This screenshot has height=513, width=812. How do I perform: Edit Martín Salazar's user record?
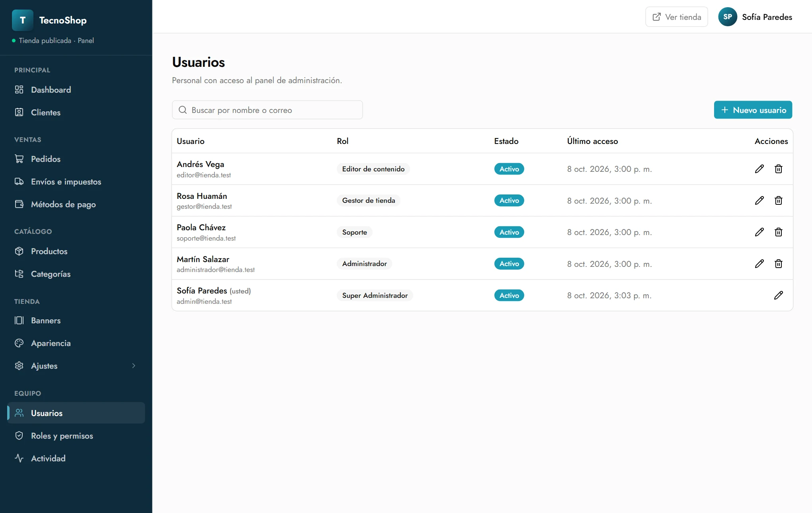[x=759, y=264]
